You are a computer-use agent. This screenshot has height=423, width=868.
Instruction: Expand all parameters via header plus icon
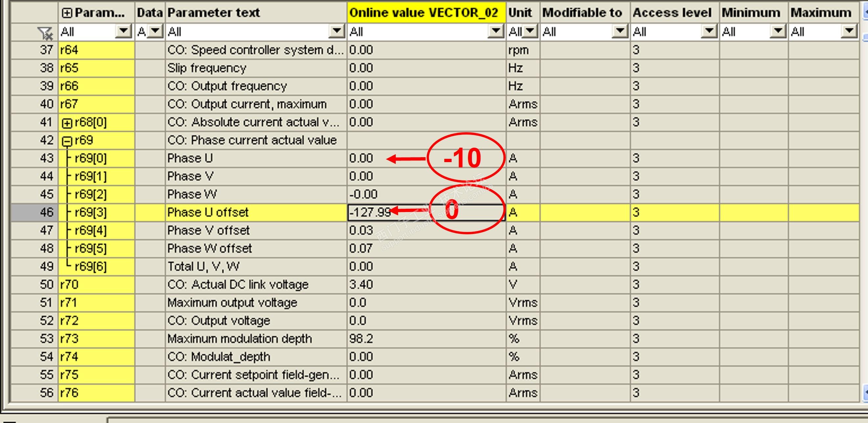pyautogui.click(x=67, y=13)
